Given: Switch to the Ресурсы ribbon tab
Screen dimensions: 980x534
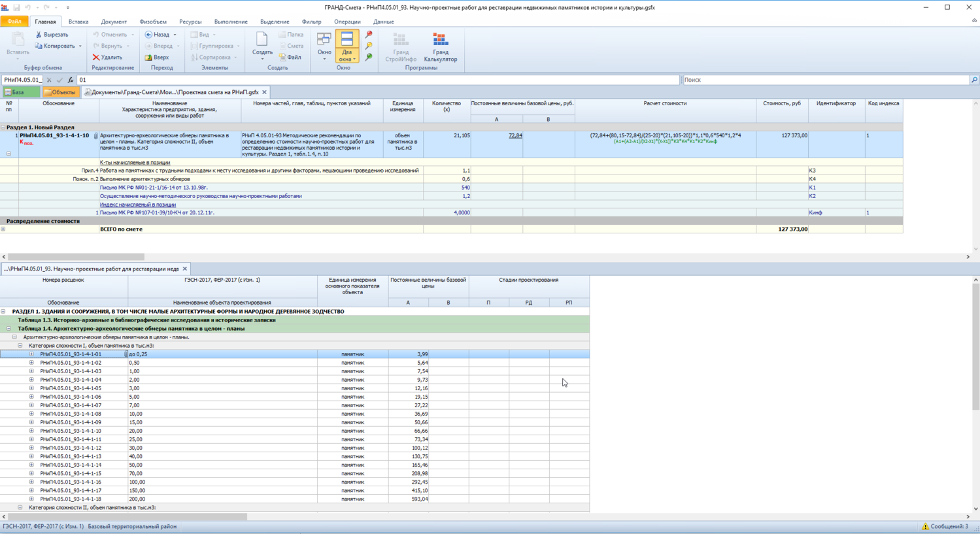Looking at the screenshot, I should (x=190, y=22).
